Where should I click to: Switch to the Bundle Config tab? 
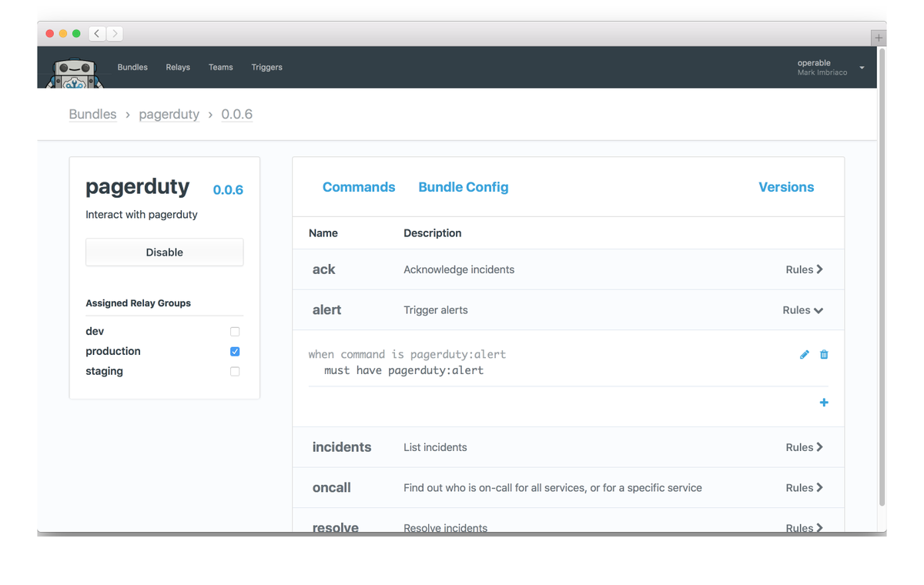click(x=464, y=187)
